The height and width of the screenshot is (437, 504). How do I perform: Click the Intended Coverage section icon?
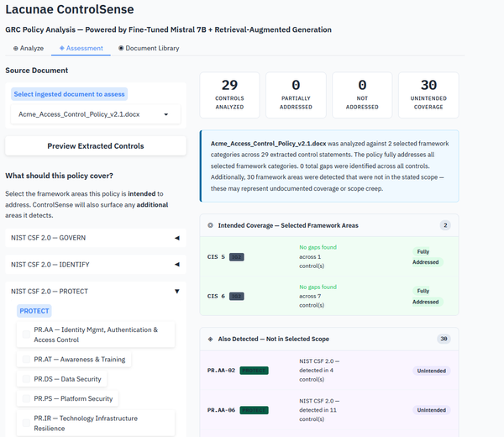(210, 225)
